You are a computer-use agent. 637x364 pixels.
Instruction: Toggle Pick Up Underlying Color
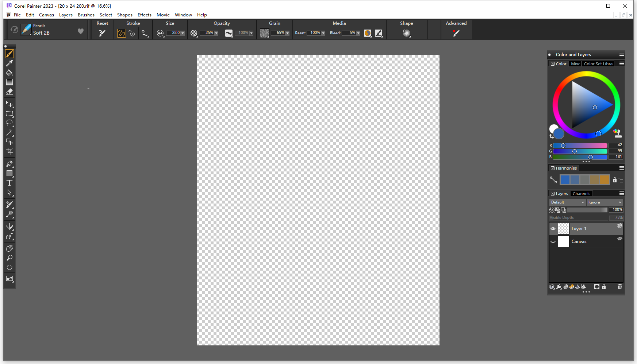(x=557, y=210)
